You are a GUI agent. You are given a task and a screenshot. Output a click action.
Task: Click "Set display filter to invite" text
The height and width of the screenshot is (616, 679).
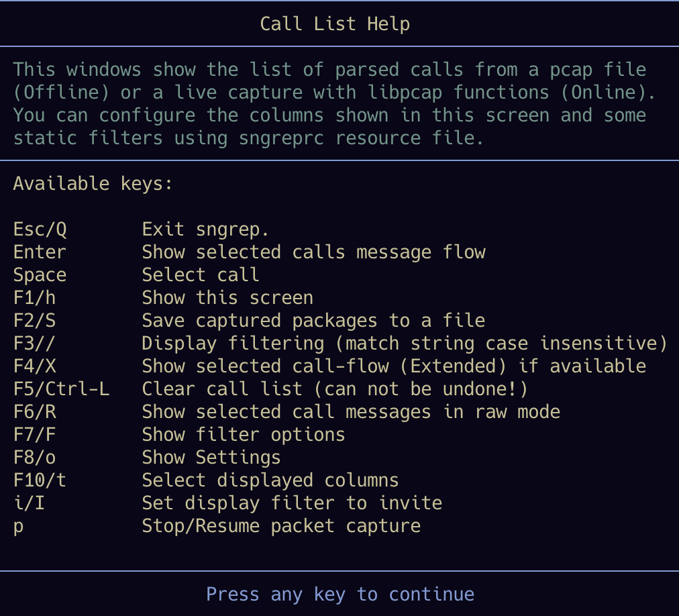point(292,503)
